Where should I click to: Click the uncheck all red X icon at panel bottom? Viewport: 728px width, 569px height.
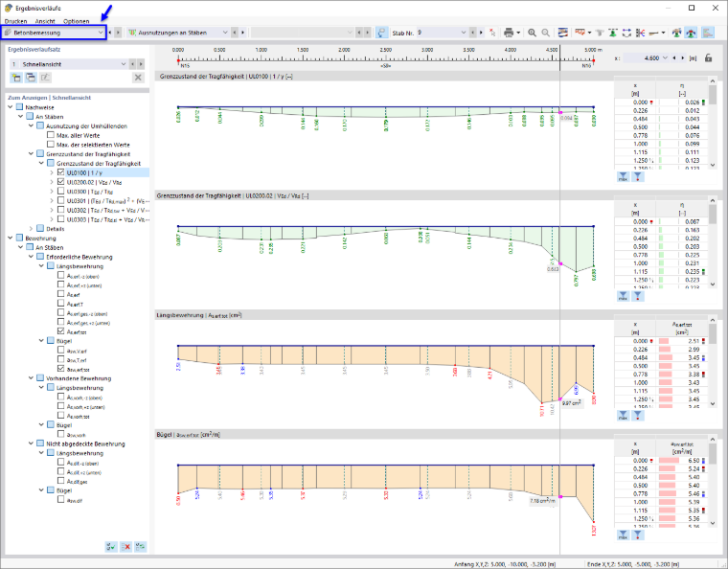[x=125, y=547]
